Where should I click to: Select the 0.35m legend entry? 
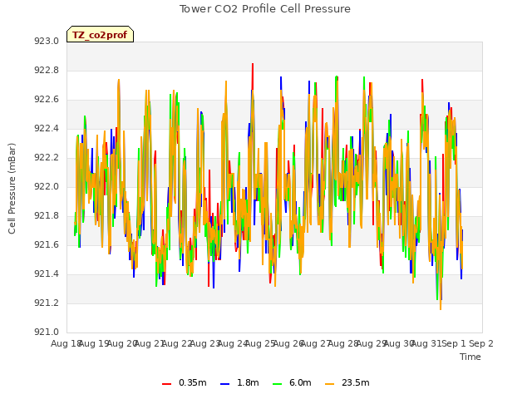[185, 382]
